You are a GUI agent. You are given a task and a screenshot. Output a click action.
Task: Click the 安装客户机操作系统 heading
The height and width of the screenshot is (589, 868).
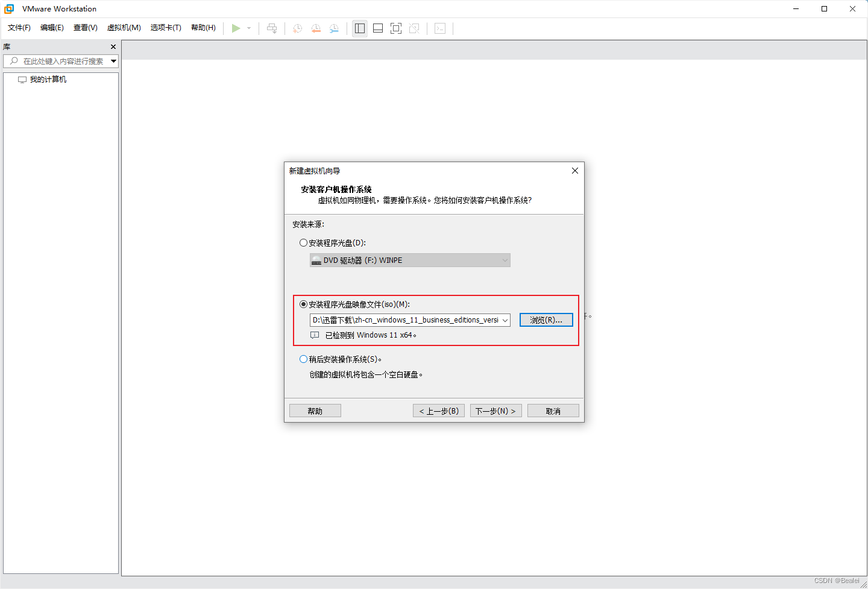pyautogui.click(x=336, y=189)
